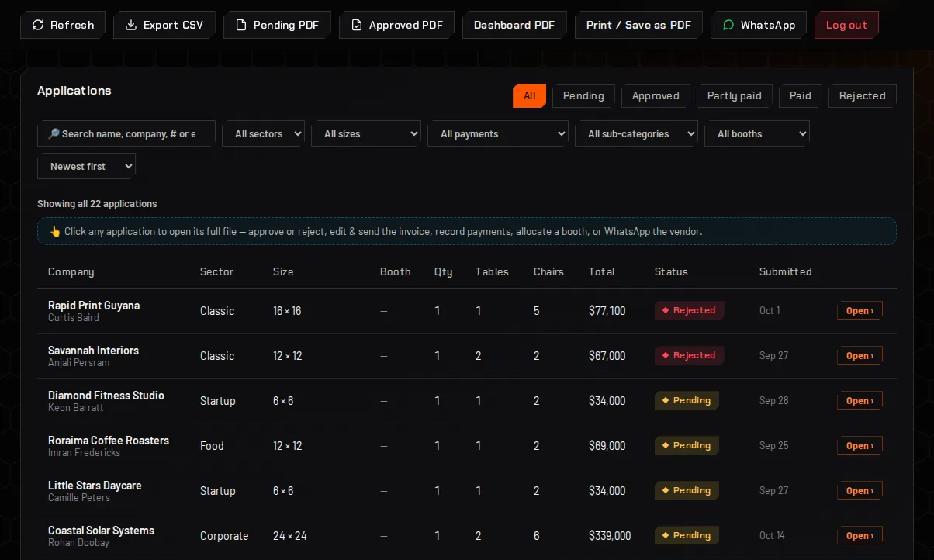This screenshot has height=560, width=934.
Task: Click the Sector column header
Action: 216,271
